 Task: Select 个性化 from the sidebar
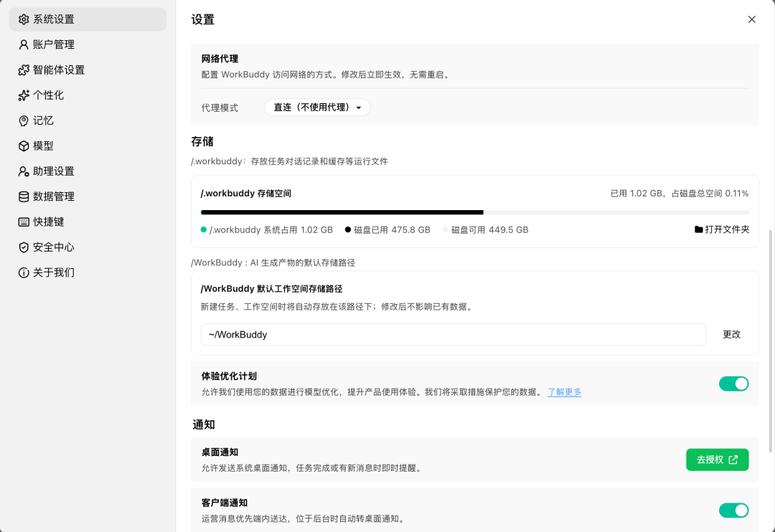click(88, 95)
